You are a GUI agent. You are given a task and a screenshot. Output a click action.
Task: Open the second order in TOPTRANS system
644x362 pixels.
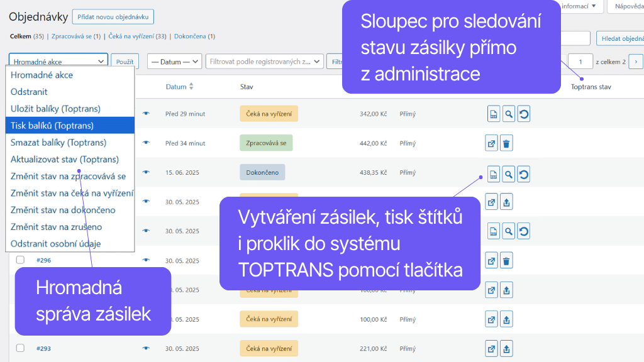click(x=491, y=143)
